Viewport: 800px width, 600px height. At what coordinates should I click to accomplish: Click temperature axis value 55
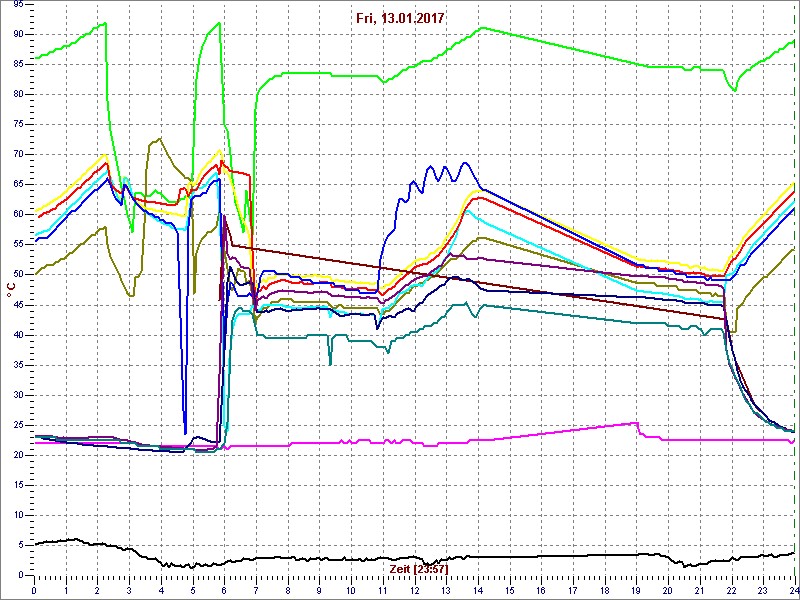click(x=18, y=245)
